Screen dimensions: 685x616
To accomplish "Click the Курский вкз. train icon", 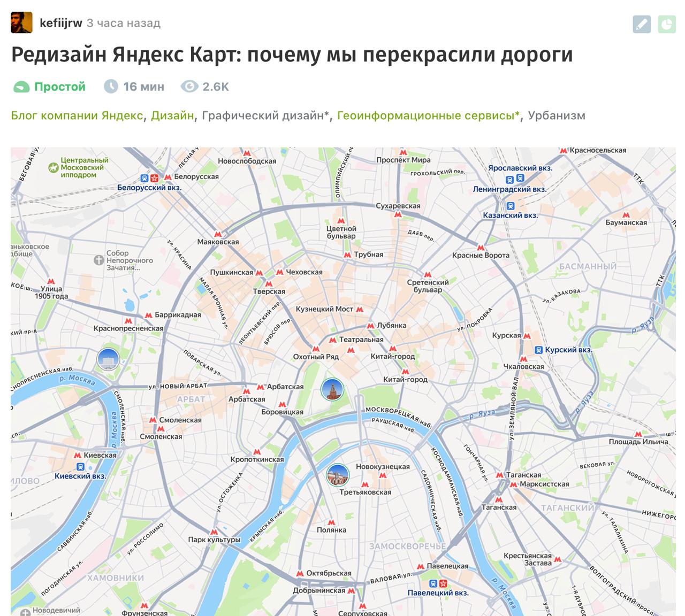I will pos(538,350).
